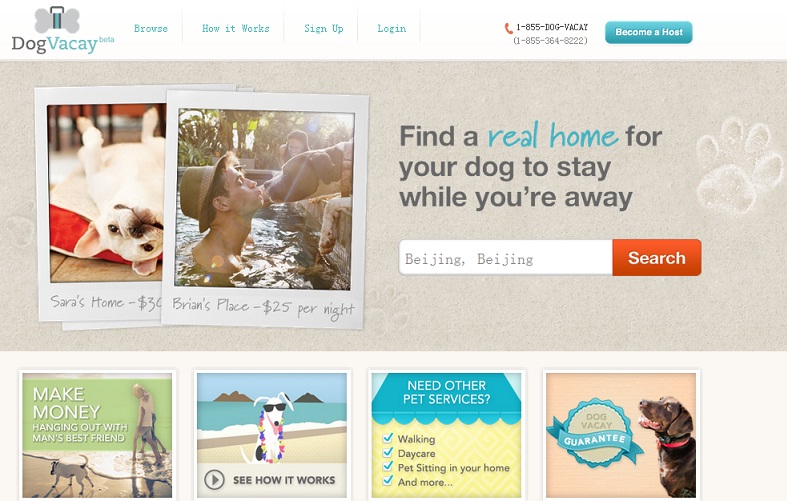This screenshot has height=501, width=787.
Task: Open Sara's Home polaroid photo
Action: 100,206
